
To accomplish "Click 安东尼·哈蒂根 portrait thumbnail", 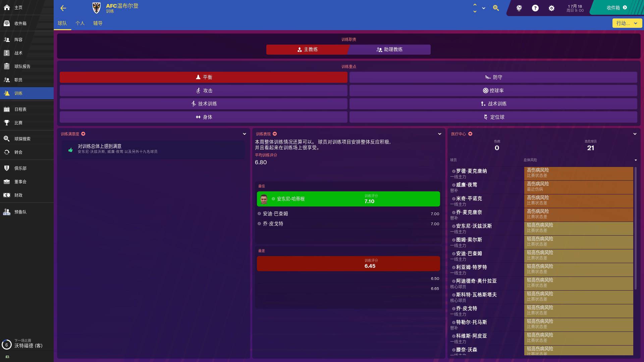I will pos(264,199).
